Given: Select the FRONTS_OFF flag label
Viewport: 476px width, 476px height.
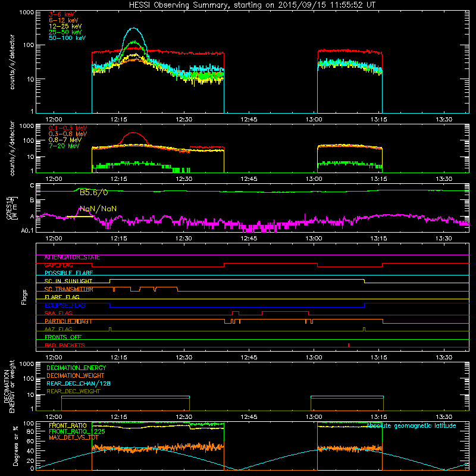Looking at the screenshot, I should [63, 337].
